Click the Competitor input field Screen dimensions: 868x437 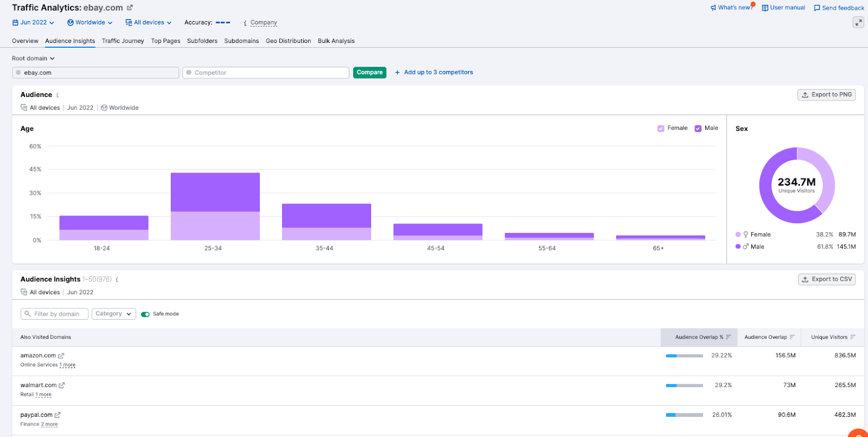pyautogui.click(x=266, y=73)
